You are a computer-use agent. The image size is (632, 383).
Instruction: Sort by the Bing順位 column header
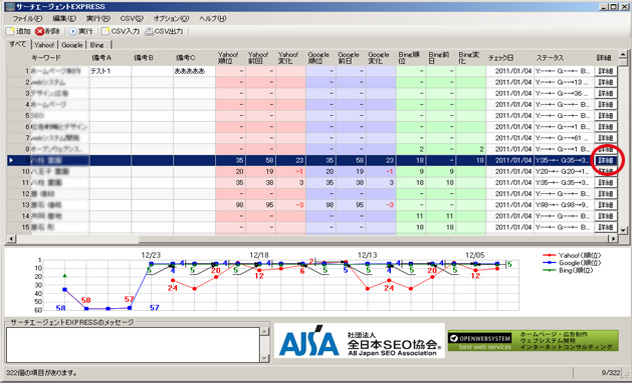point(411,58)
